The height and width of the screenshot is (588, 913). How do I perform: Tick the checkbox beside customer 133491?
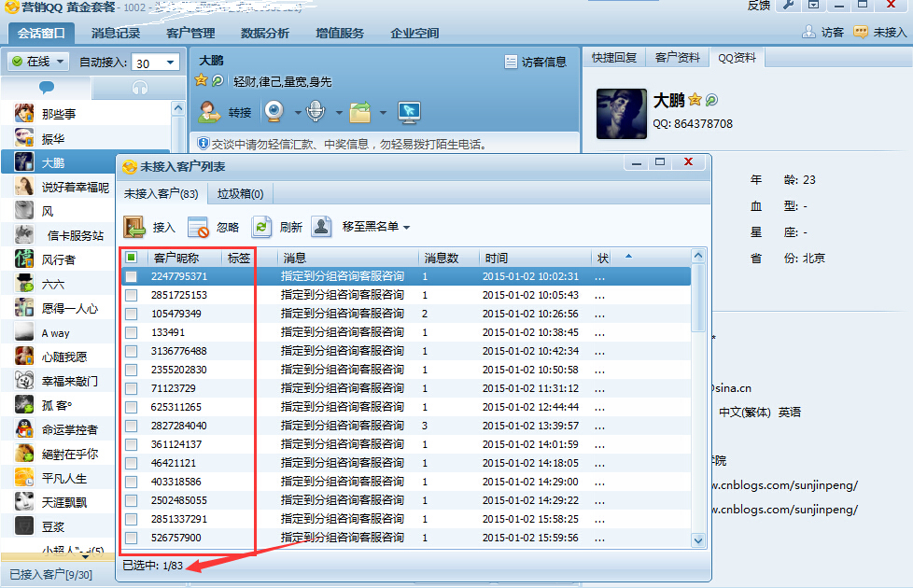(x=132, y=332)
